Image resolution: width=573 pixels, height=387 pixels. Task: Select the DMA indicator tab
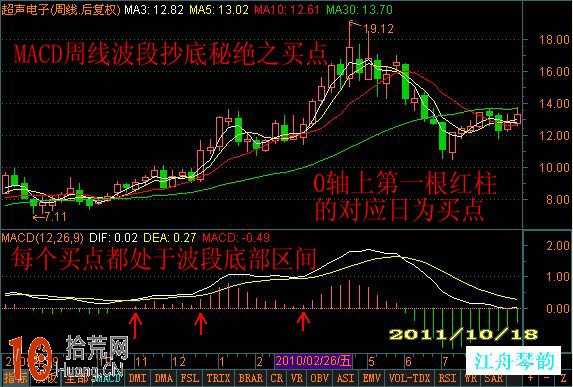click(163, 378)
